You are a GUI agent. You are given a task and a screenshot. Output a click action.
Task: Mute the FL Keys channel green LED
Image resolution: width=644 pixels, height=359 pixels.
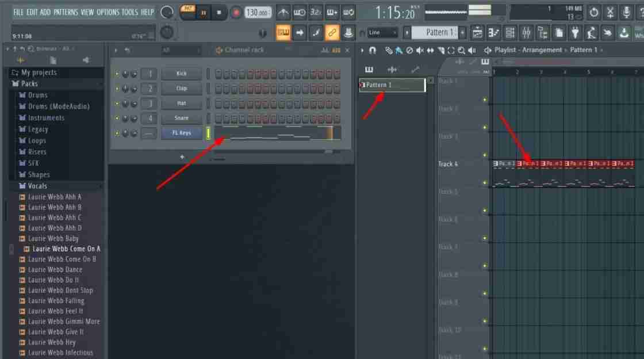[x=117, y=133]
